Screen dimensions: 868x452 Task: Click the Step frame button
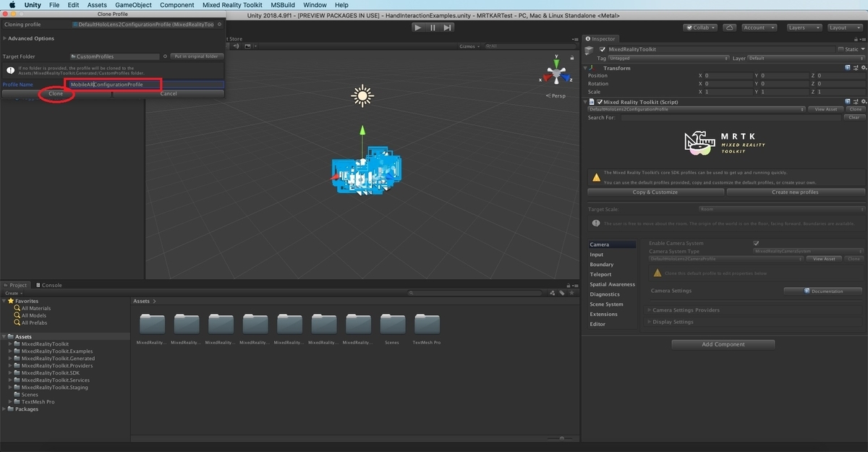coord(448,27)
